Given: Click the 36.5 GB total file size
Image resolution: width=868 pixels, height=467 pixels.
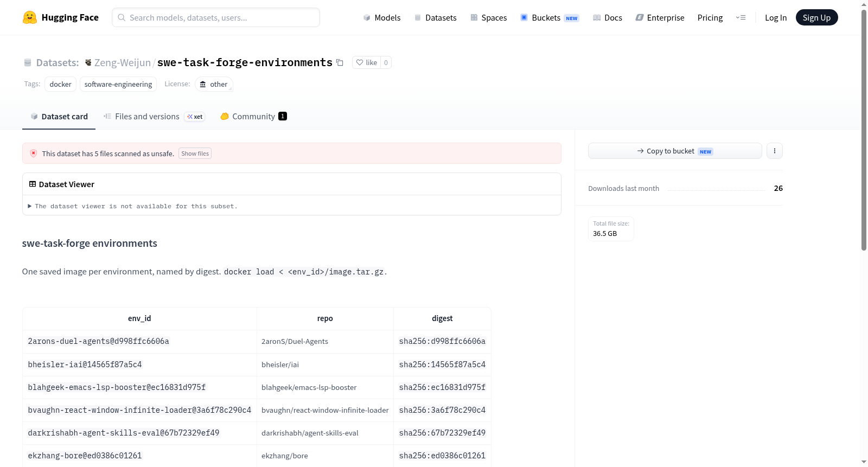Looking at the screenshot, I should tap(605, 234).
